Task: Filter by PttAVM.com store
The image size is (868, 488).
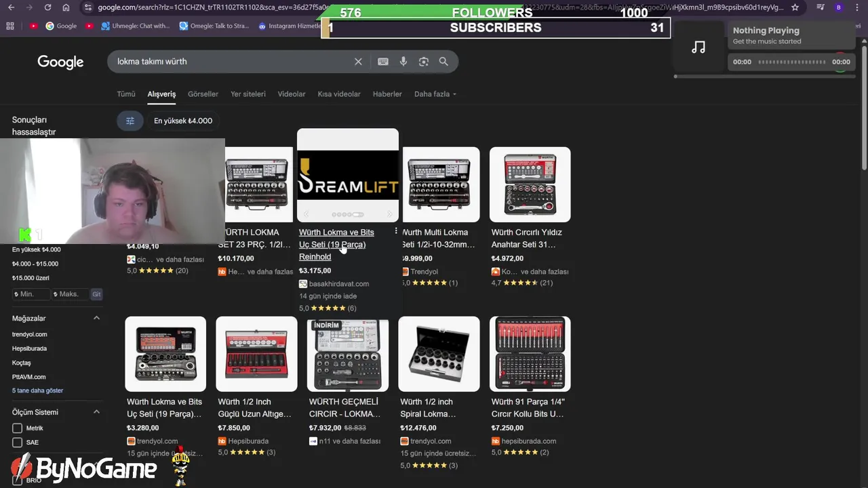Action: pyautogui.click(x=29, y=377)
